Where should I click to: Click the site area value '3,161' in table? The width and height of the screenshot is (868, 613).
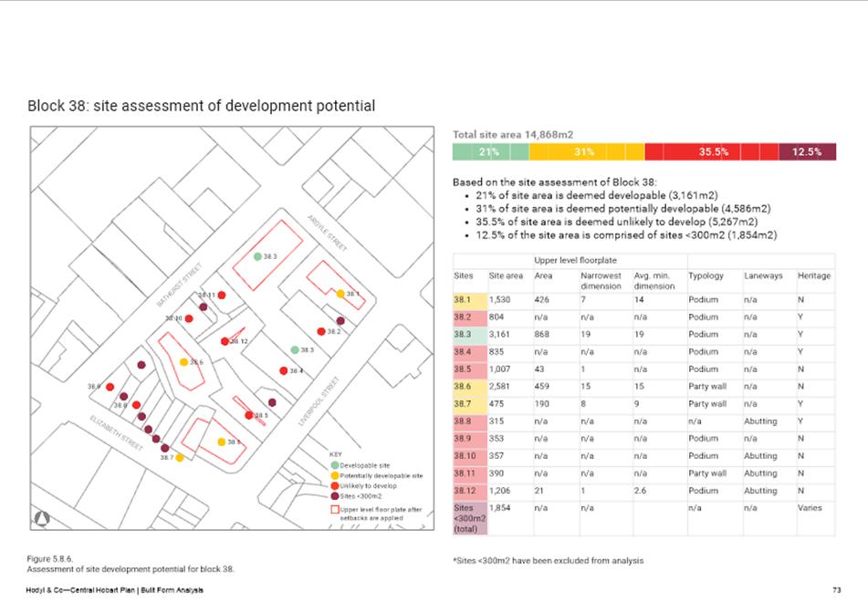tap(498, 335)
